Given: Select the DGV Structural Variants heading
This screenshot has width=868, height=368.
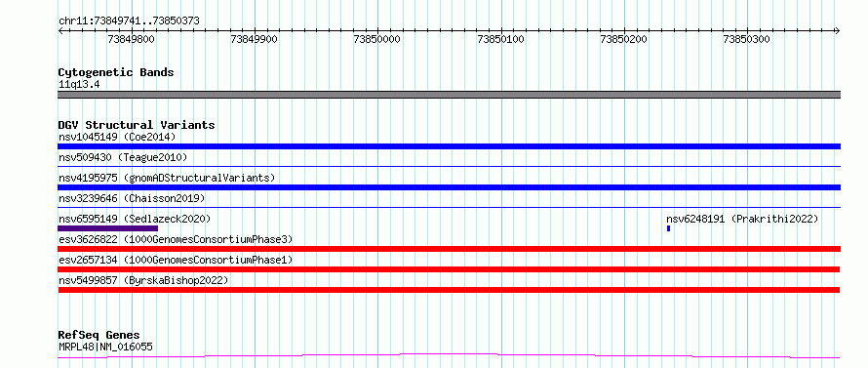Looking at the screenshot, I should (137, 125).
